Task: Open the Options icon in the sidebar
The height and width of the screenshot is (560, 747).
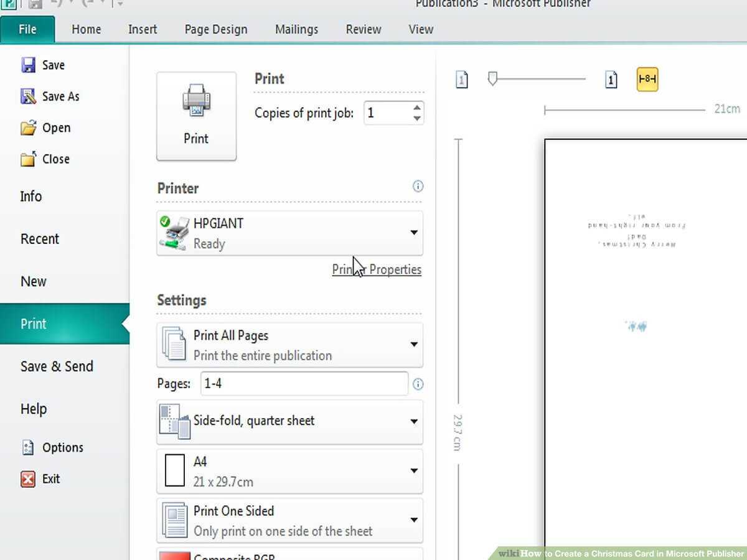Action: click(28, 447)
